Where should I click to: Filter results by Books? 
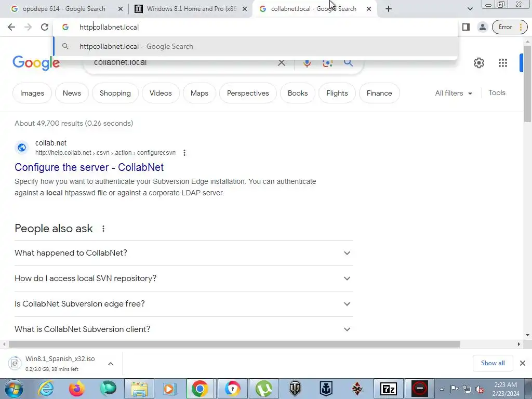click(x=298, y=93)
